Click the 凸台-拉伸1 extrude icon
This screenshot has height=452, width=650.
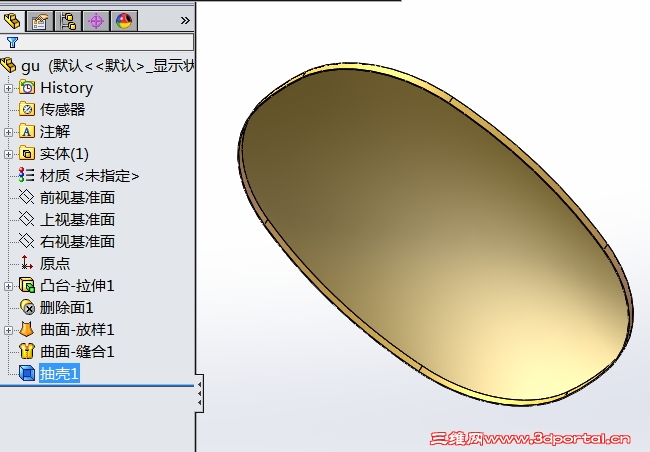coord(27,285)
